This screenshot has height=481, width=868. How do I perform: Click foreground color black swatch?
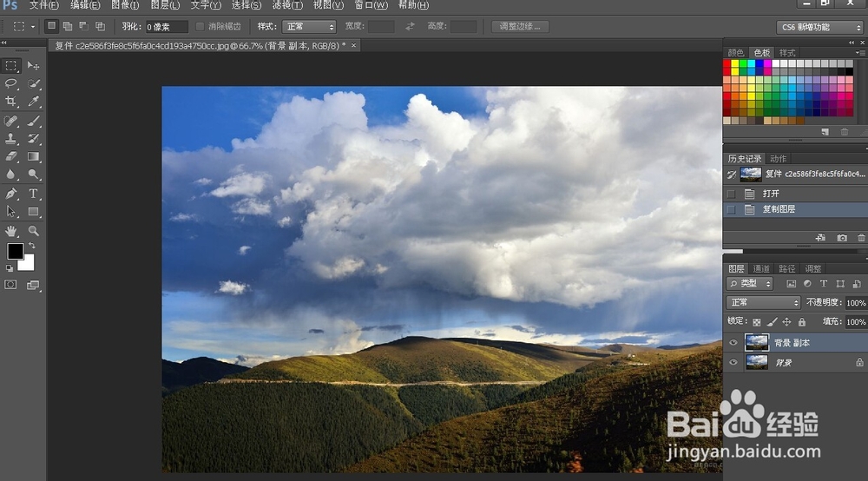15,251
